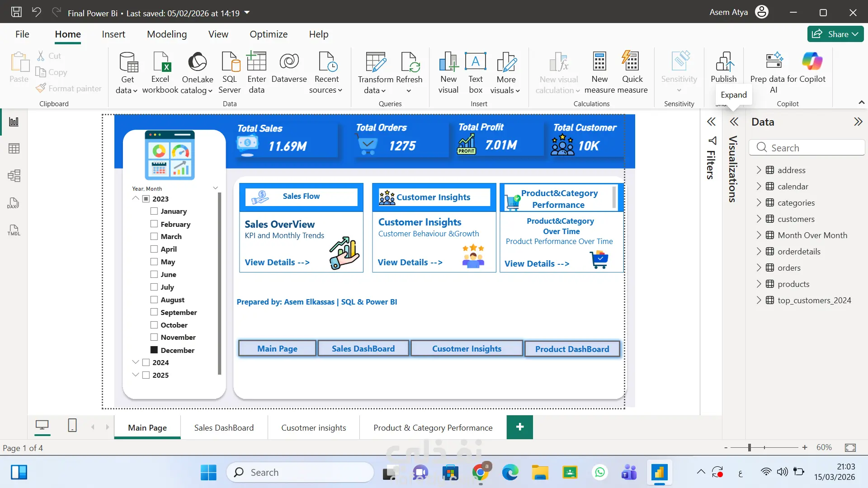Open the Modeling ribbon tab
This screenshot has height=488, width=868.
tap(167, 34)
